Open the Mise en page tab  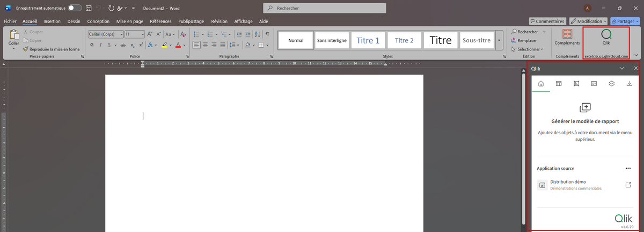pyautogui.click(x=130, y=21)
